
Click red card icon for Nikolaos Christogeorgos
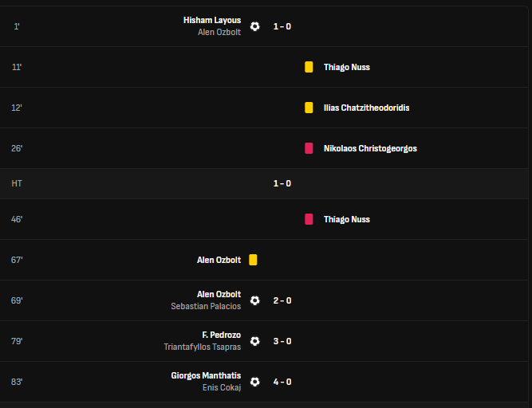pyautogui.click(x=309, y=148)
